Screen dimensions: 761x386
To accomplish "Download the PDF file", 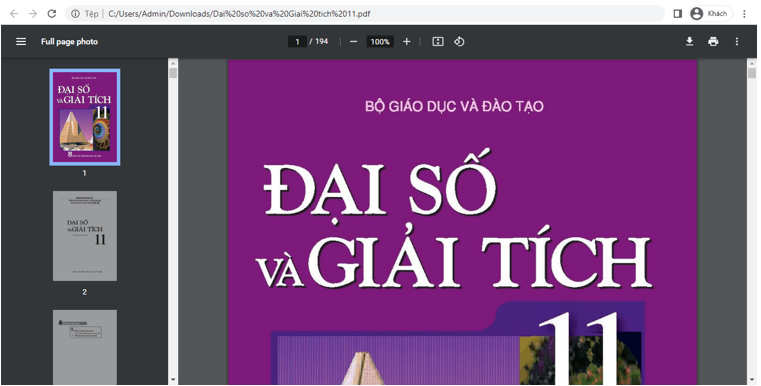I will coord(689,42).
